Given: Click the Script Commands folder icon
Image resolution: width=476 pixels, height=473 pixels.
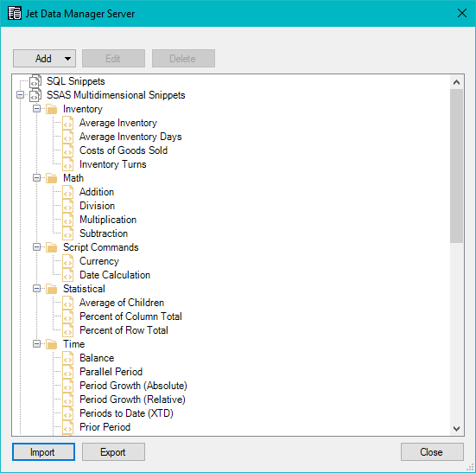Looking at the screenshot, I should 52,247.
